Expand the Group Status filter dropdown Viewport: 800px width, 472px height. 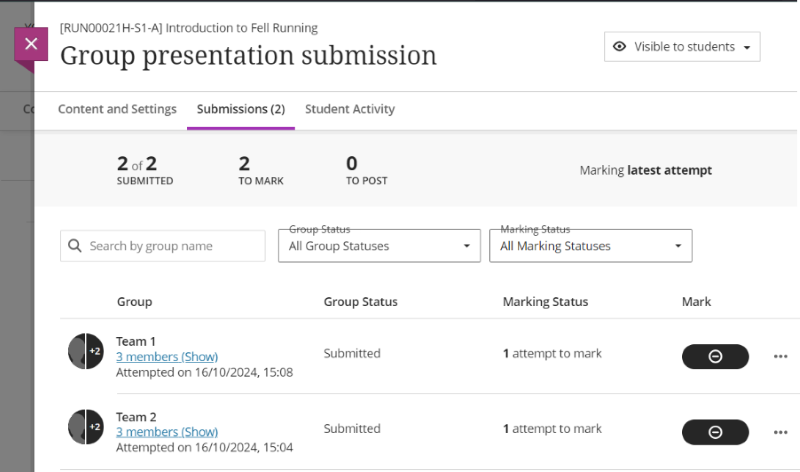(x=379, y=246)
